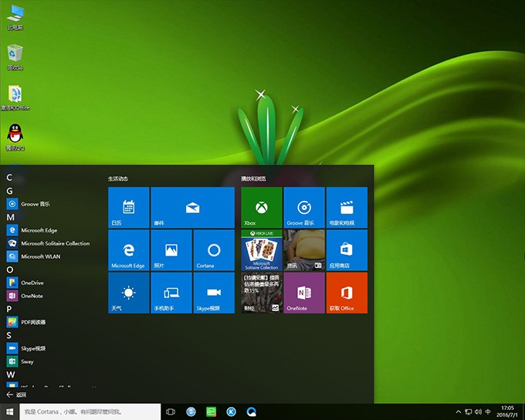Viewport: 525px width, 420px height.
Task: Click the letter S section header
Action: pyautogui.click(x=9, y=335)
